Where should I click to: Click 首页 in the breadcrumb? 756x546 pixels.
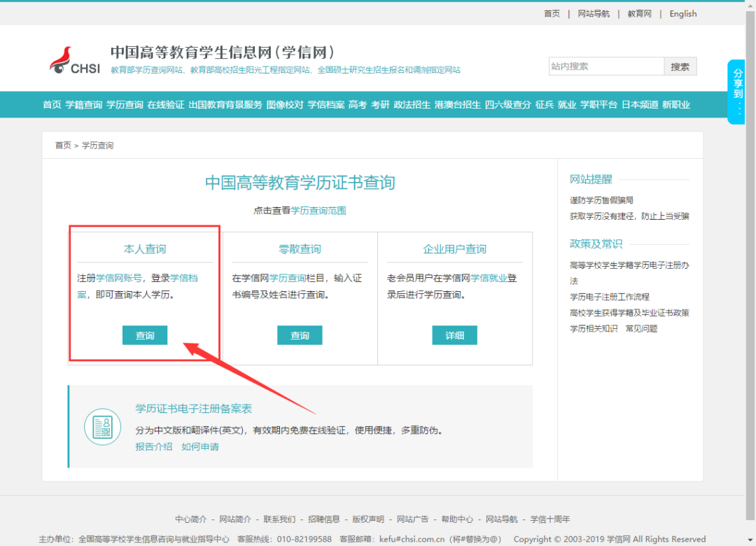(63, 145)
